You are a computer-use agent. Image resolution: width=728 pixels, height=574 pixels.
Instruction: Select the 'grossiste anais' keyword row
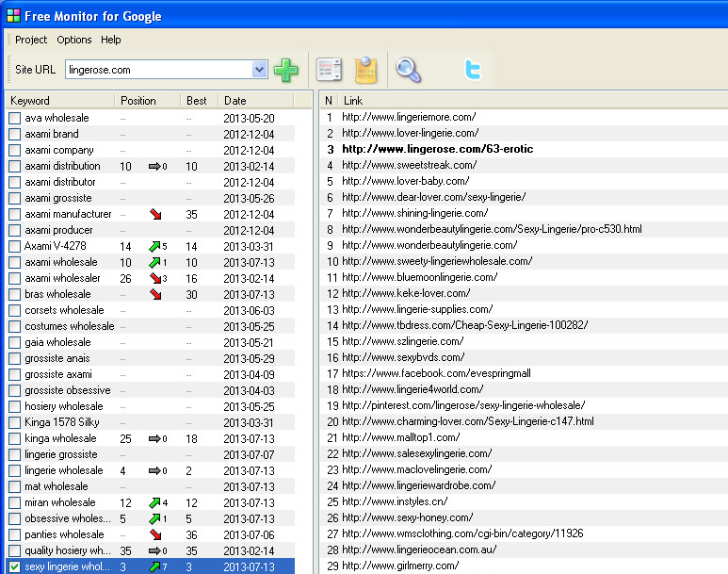(151, 358)
